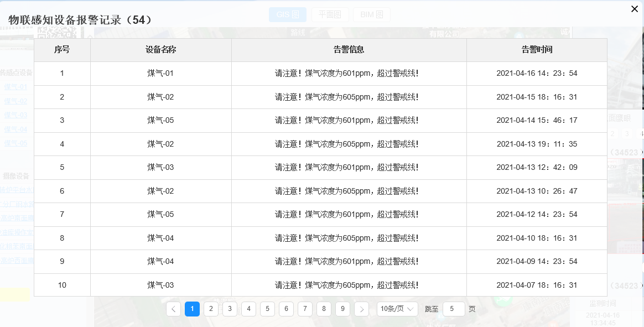Select page 5 in pagination
The height and width of the screenshot is (327, 644).
pyautogui.click(x=267, y=309)
